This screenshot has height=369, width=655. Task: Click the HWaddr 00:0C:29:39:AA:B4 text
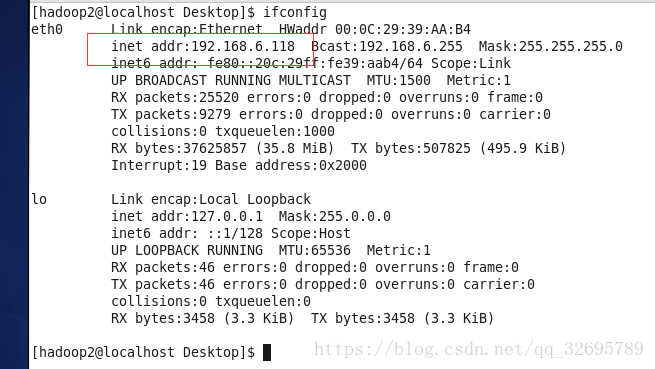pyautogui.click(x=375, y=29)
